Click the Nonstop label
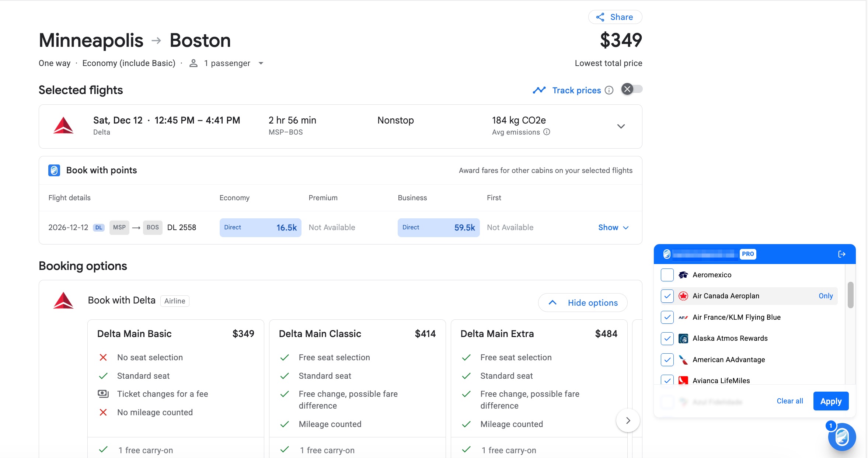This screenshot has width=868, height=458. (x=395, y=120)
